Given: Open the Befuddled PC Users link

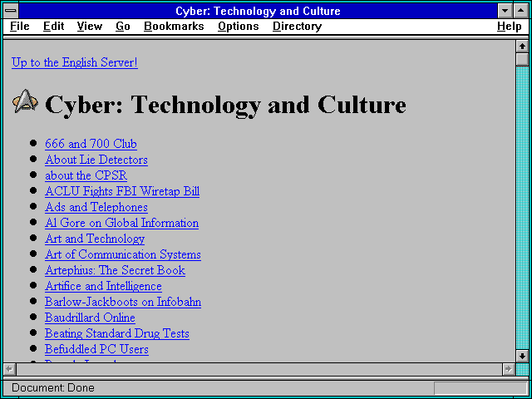Looking at the screenshot, I should pyautogui.click(x=96, y=349).
